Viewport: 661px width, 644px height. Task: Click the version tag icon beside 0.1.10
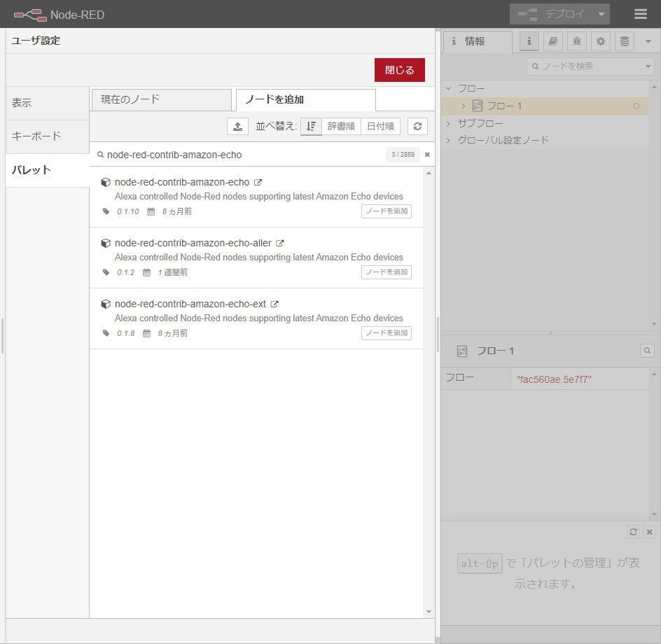pos(106,211)
